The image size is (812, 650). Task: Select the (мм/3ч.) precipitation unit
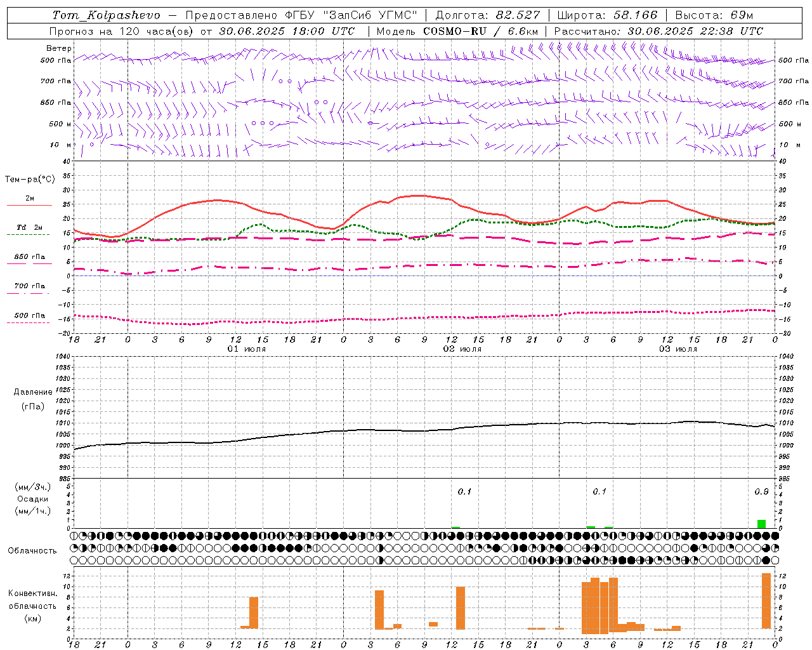point(33,487)
